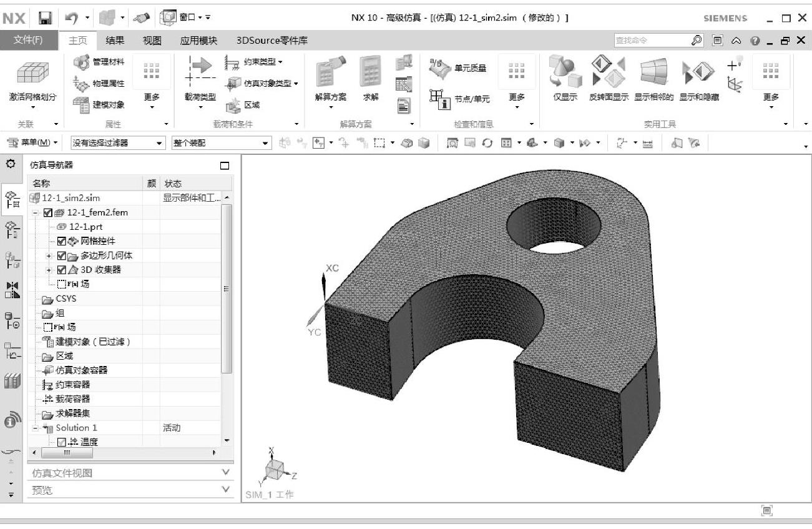Click the Save icon in title bar

click(x=45, y=18)
